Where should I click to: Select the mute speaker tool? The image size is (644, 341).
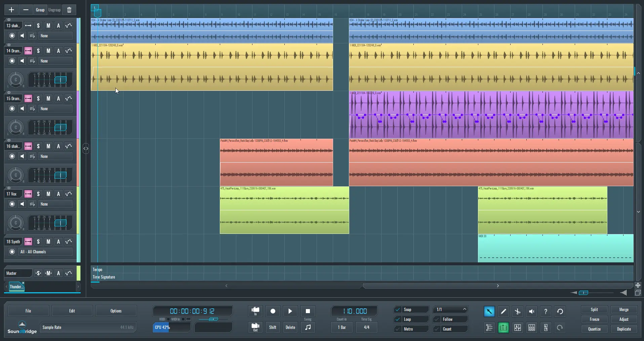[x=532, y=311]
